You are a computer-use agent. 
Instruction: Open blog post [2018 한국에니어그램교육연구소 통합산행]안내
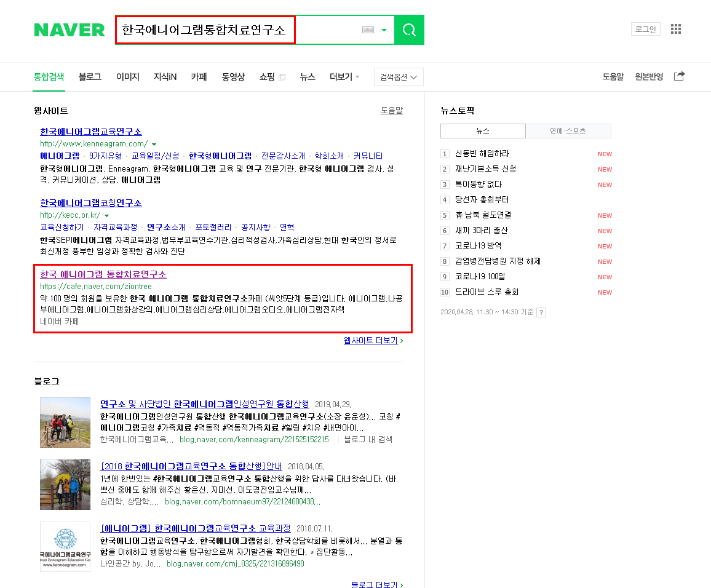point(191,466)
